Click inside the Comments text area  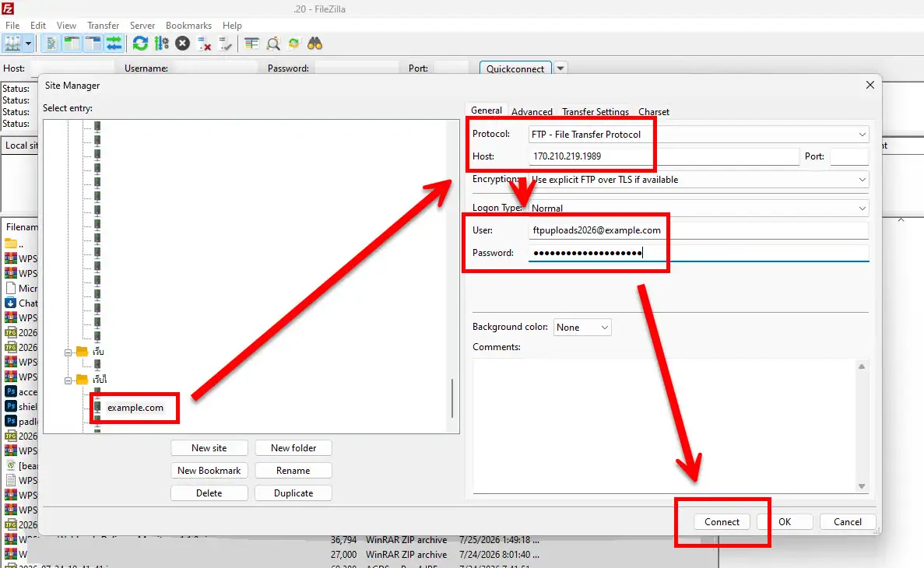(664, 426)
